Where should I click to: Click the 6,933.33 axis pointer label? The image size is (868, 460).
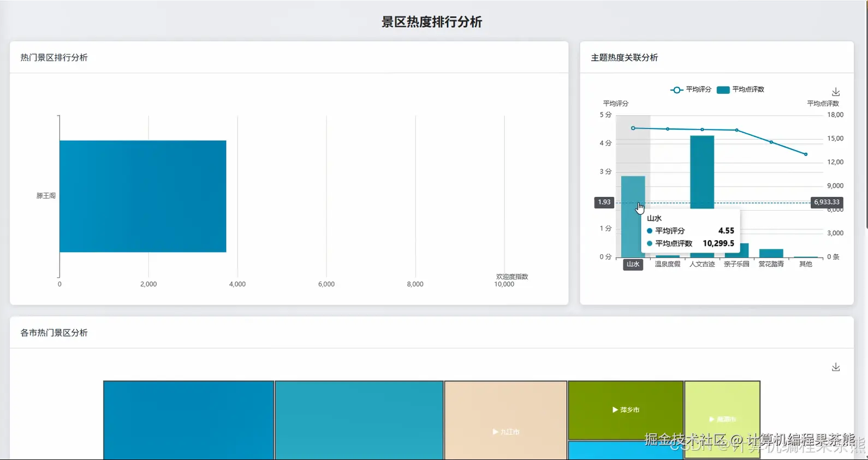827,202
